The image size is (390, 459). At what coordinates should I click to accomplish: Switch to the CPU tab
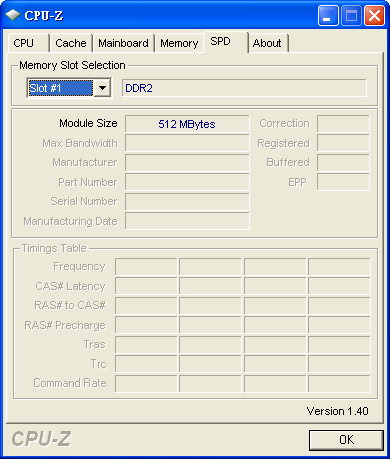[x=28, y=43]
